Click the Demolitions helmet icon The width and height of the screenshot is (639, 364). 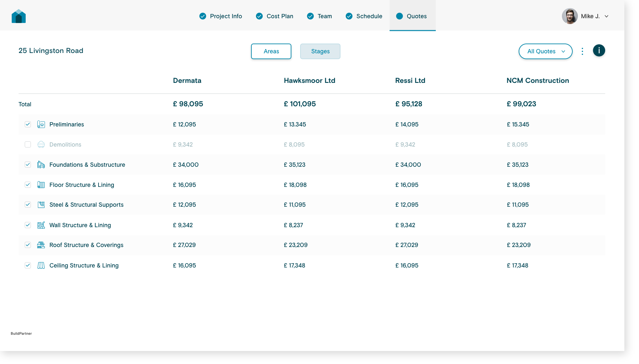(41, 145)
